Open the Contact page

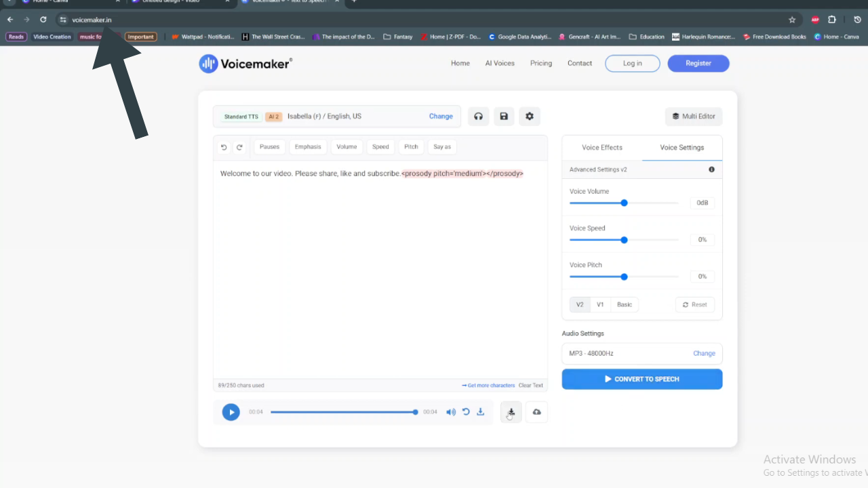point(580,64)
